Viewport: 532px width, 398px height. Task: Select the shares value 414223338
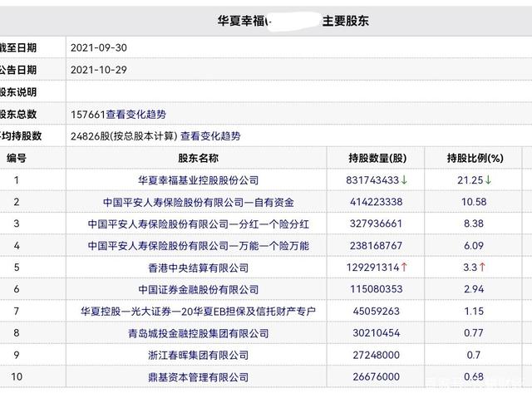click(x=377, y=202)
